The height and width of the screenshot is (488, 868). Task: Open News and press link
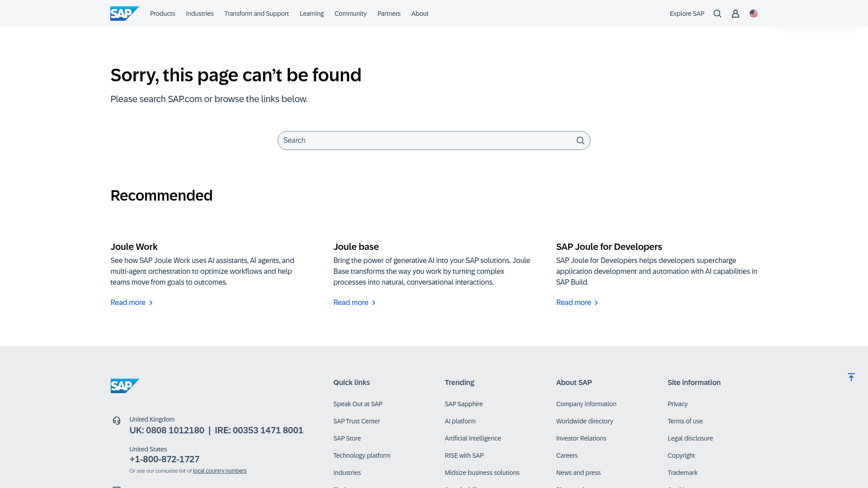tap(578, 473)
